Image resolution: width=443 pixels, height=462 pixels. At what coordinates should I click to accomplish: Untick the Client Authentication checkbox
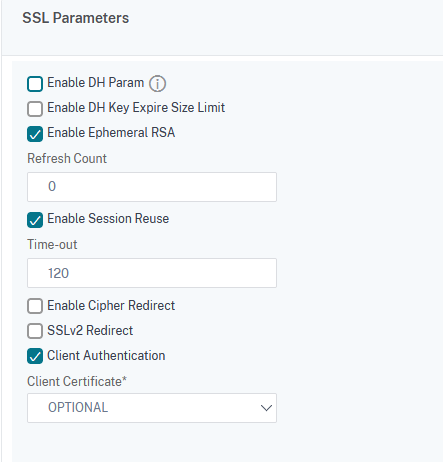point(35,356)
